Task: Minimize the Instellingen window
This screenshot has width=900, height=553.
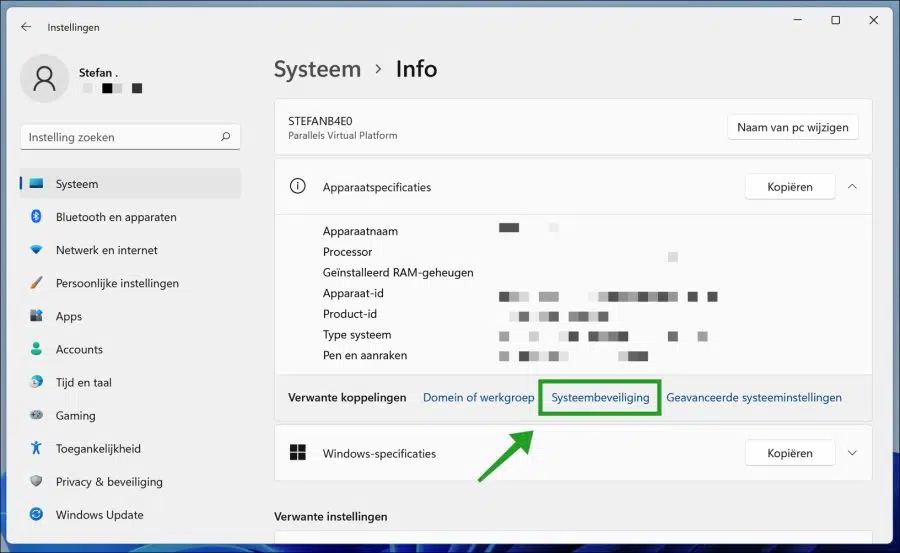Action: coord(797,20)
